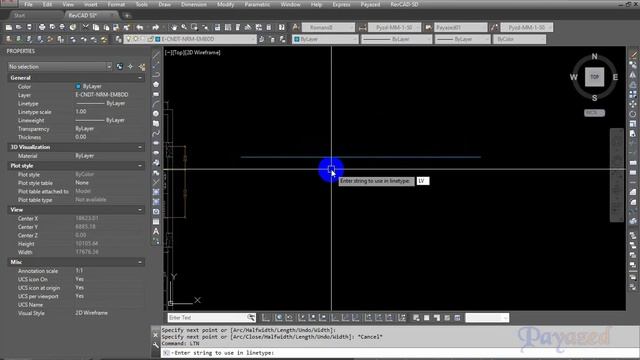
Task: Open the Payaxed01 table style dropdown
Action: pyautogui.click(x=460, y=27)
